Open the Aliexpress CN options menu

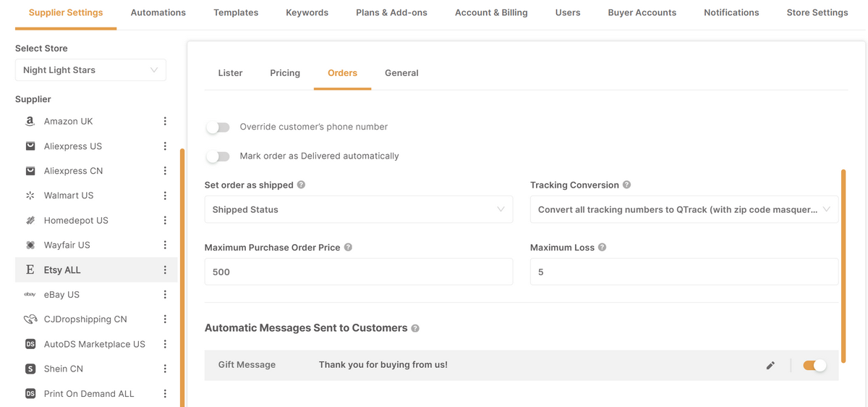coord(165,171)
